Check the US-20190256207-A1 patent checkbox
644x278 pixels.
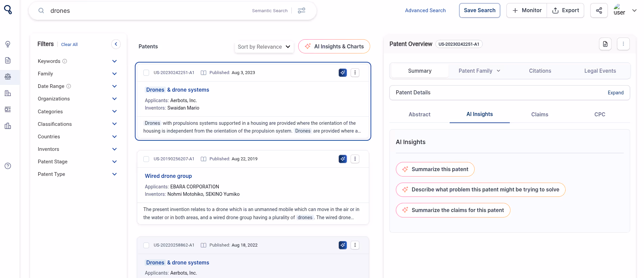tap(146, 159)
